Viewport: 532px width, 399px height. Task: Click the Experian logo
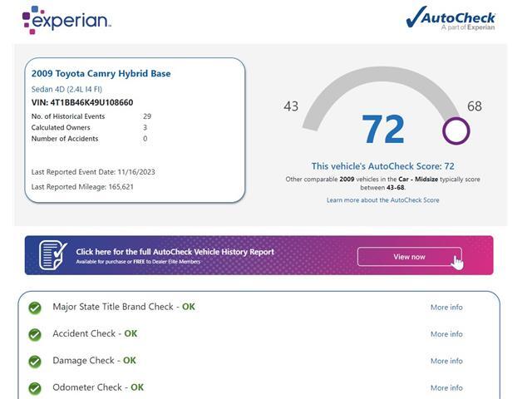(66, 20)
